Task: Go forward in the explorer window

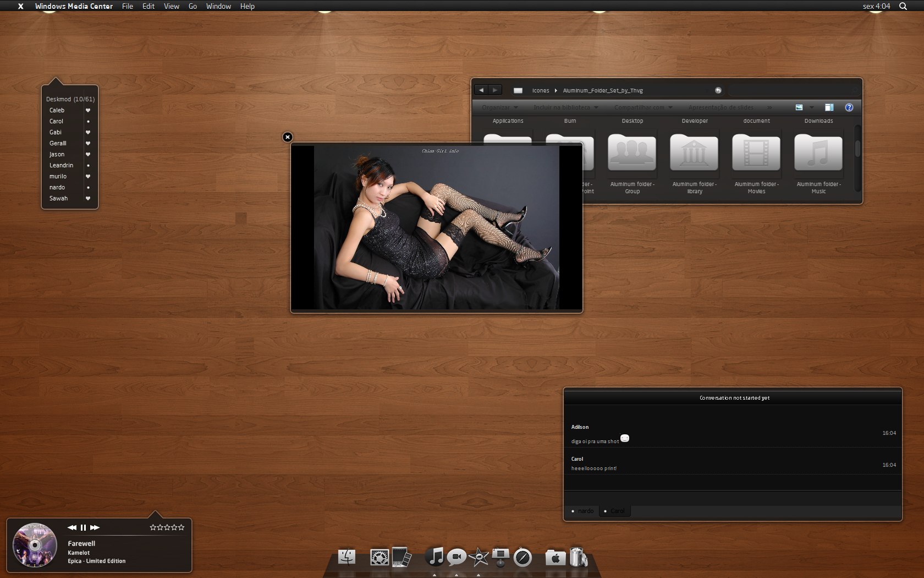Action: (x=495, y=90)
